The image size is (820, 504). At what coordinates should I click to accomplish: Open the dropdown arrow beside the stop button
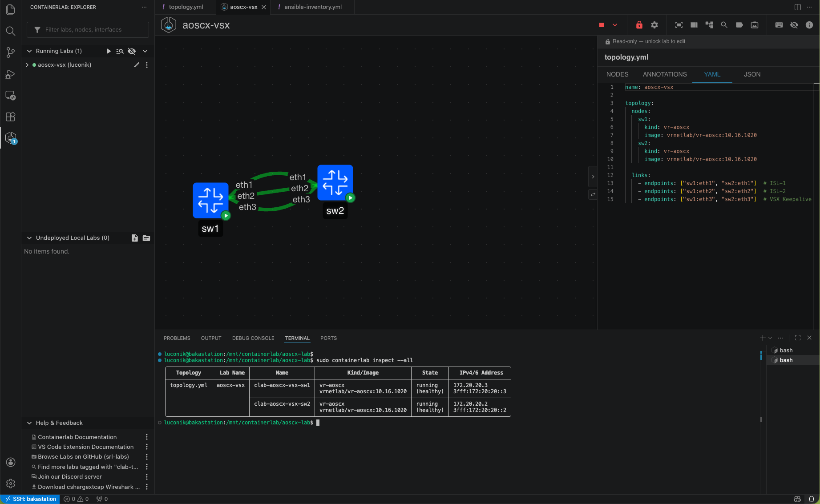click(615, 25)
